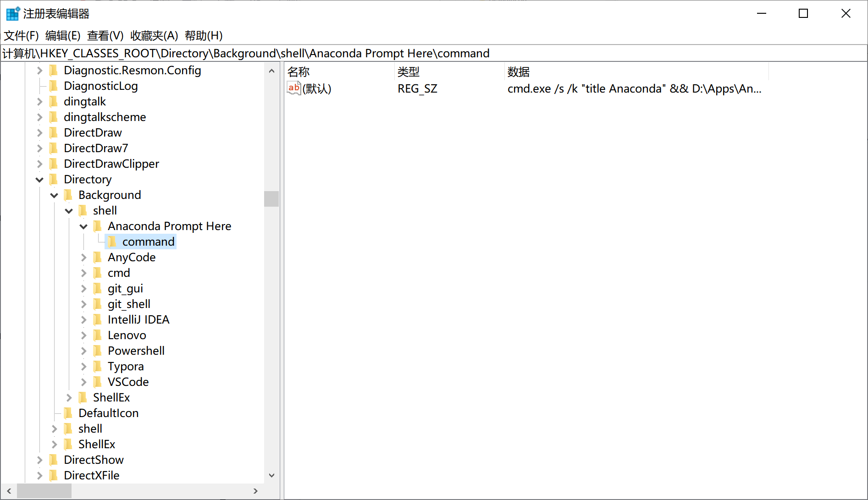The width and height of the screenshot is (868, 500).
Task: Collapse the Directory tree node
Action: click(39, 179)
